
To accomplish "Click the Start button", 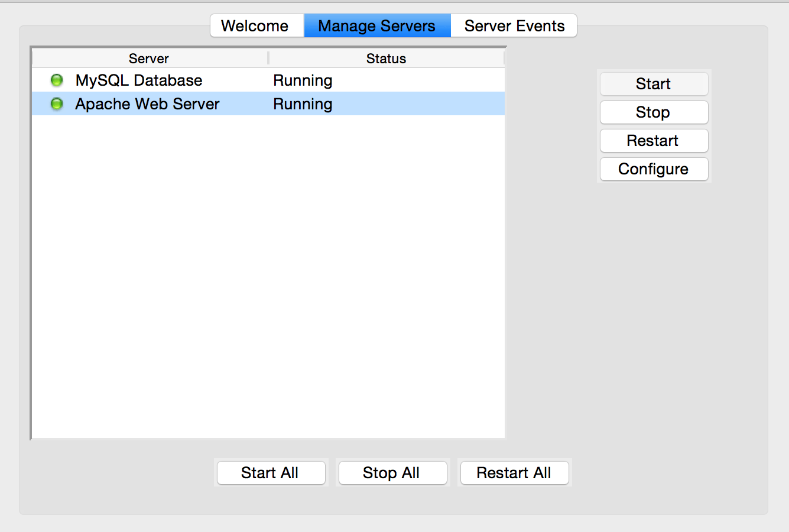I will tap(654, 84).
